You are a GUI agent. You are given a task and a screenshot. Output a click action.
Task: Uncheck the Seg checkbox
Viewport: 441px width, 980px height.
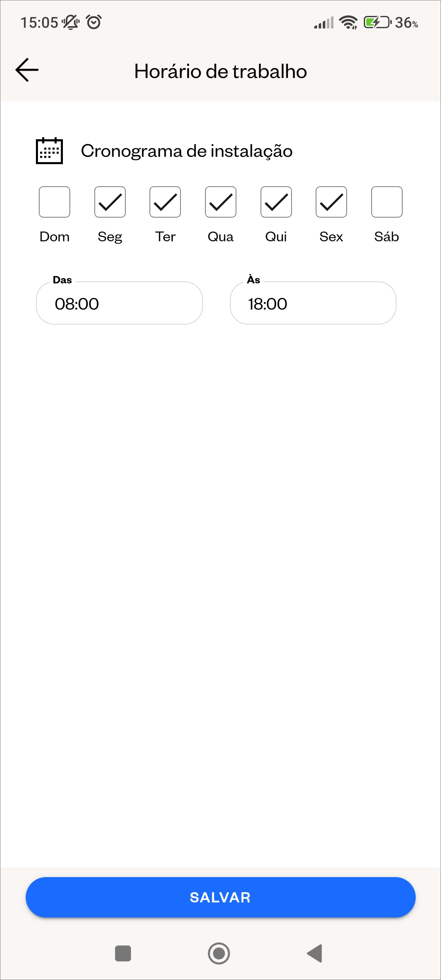110,202
